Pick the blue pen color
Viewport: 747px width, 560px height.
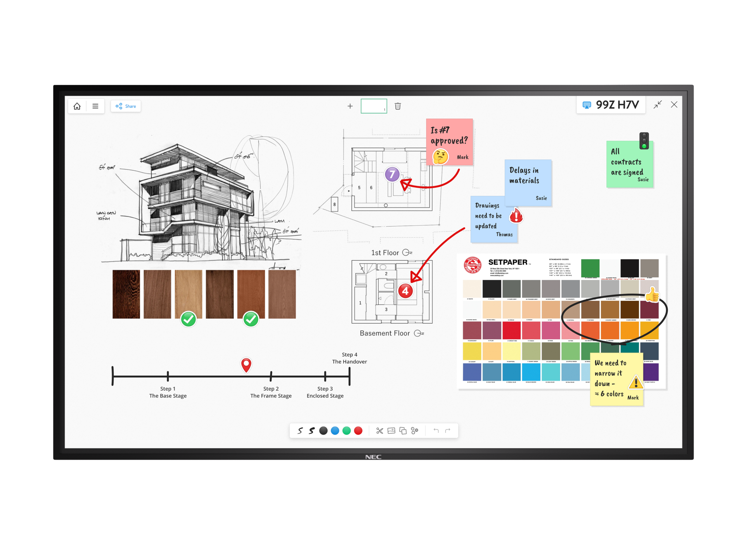click(335, 430)
